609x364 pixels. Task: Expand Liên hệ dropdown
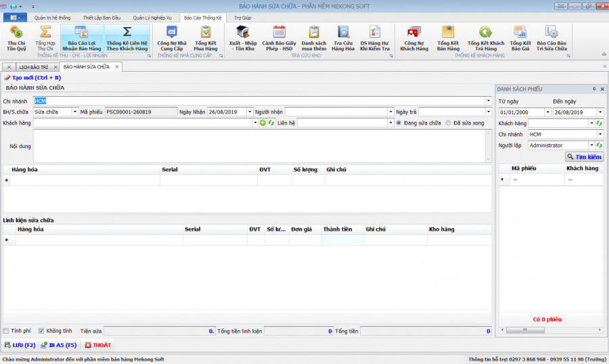tap(390, 122)
